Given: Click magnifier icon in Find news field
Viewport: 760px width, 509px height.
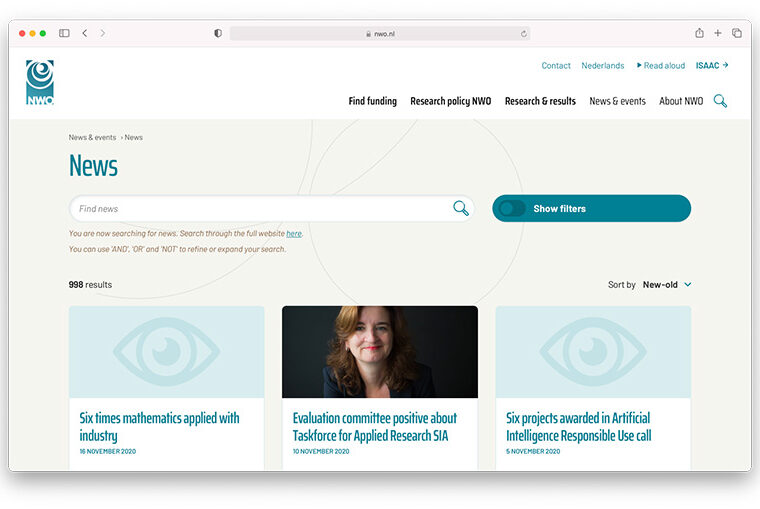Looking at the screenshot, I should pyautogui.click(x=460, y=208).
